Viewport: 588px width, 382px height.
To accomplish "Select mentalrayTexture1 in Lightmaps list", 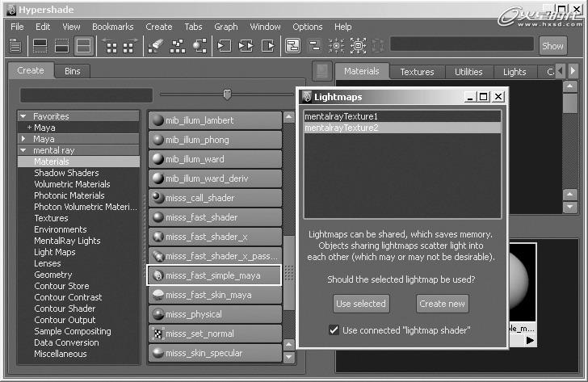I will pos(402,116).
